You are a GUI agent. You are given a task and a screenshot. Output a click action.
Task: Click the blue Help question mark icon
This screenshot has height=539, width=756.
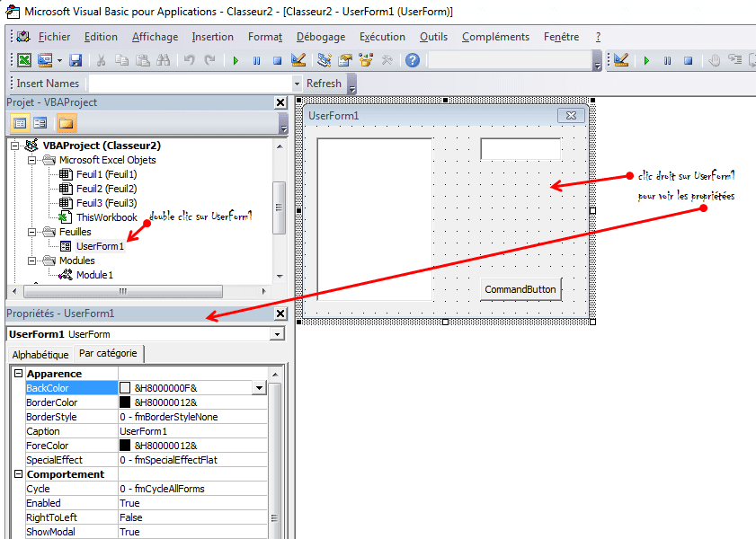[x=413, y=60]
